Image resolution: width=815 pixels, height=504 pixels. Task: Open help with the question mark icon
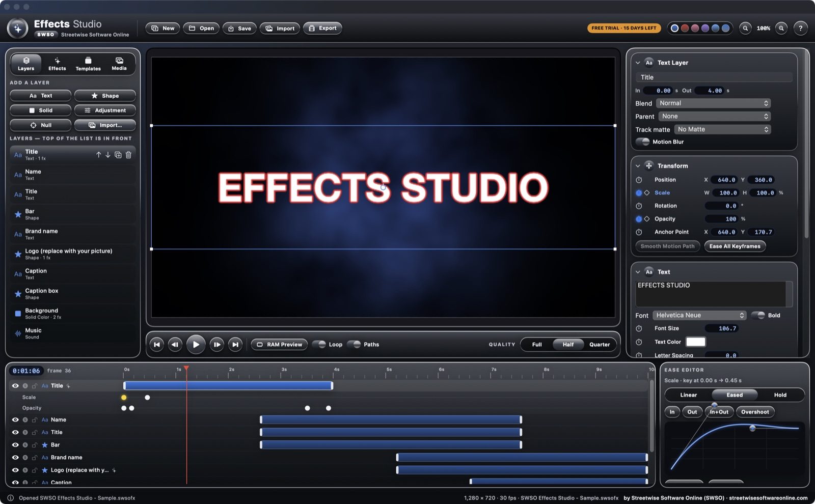tap(801, 29)
